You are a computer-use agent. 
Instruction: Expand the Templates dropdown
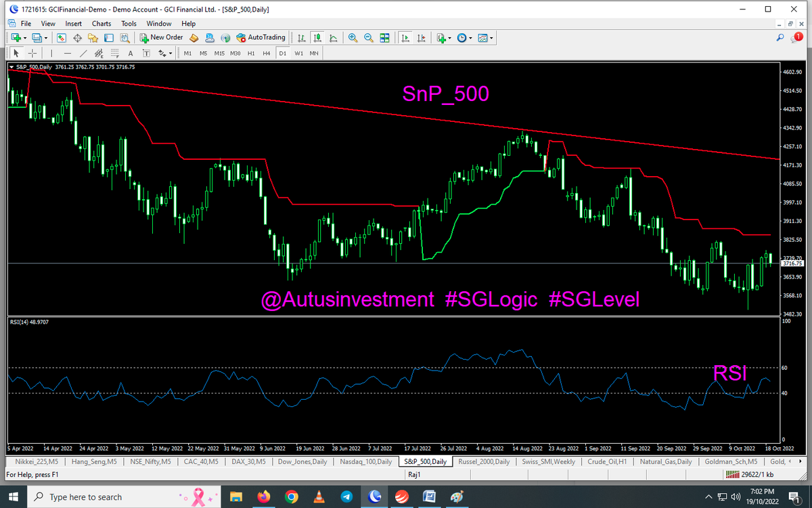[492, 38]
